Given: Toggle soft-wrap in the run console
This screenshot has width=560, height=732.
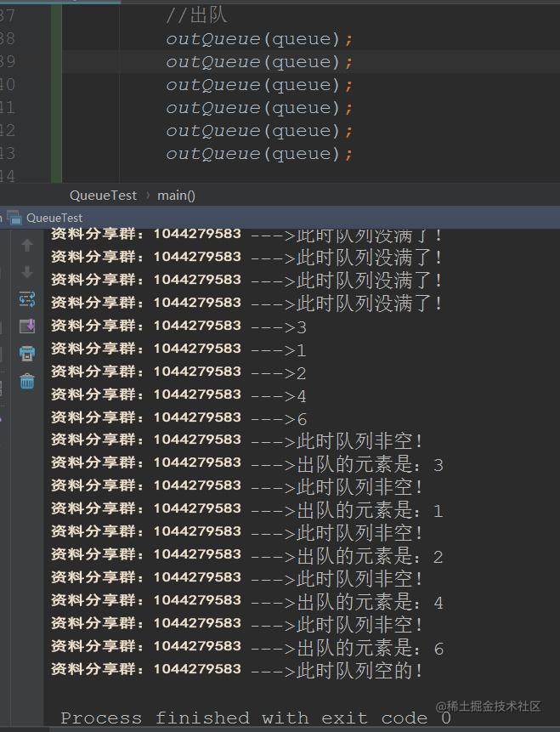Looking at the screenshot, I should click(x=27, y=299).
